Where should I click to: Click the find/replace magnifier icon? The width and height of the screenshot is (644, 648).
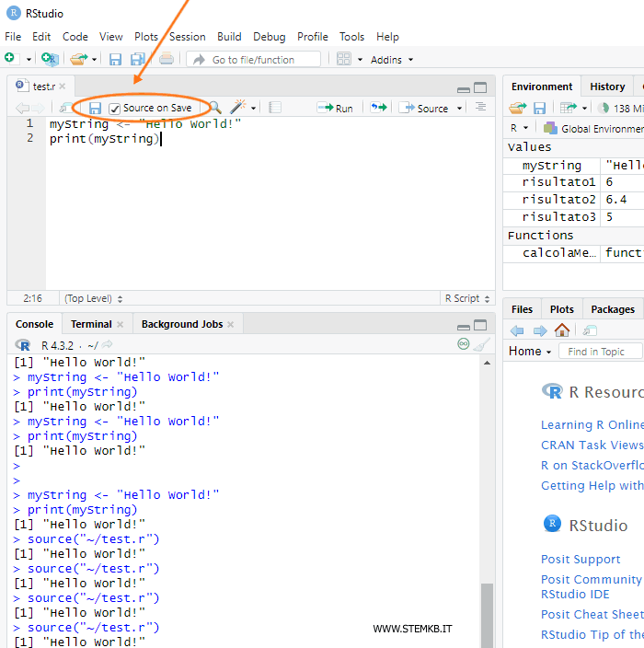point(214,108)
